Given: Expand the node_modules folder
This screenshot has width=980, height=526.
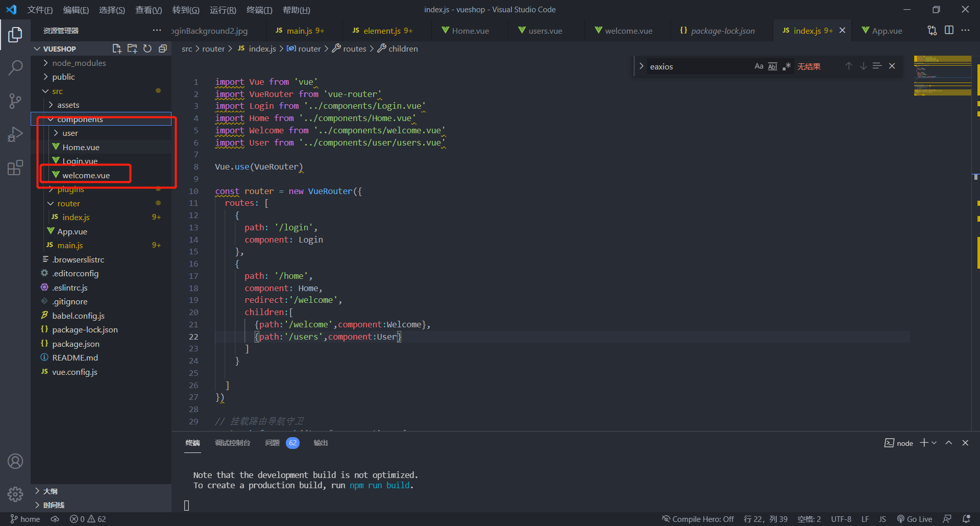Looking at the screenshot, I should tap(45, 63).
